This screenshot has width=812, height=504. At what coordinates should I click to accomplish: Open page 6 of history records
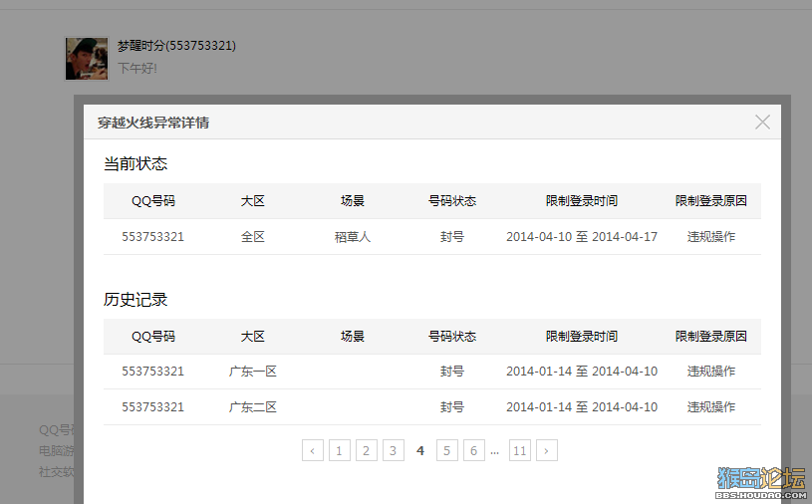pos(474,450)
